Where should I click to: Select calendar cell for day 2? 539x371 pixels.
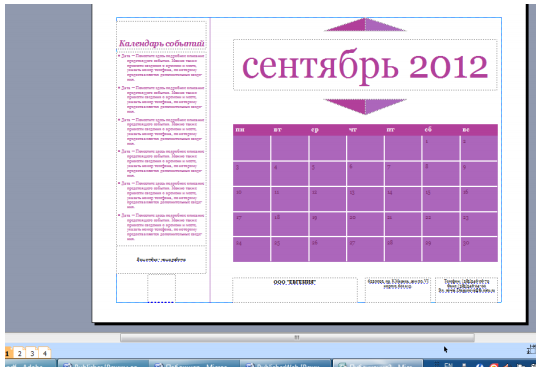click(x=479, y=148)
